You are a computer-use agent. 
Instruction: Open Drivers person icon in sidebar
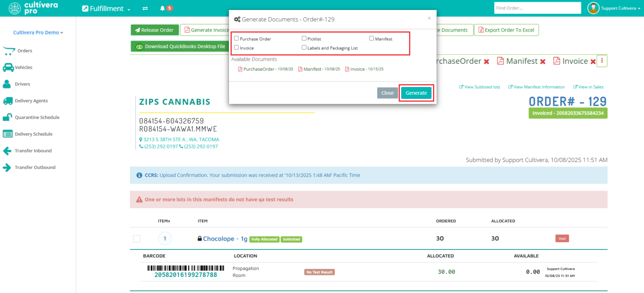point(7,84)
